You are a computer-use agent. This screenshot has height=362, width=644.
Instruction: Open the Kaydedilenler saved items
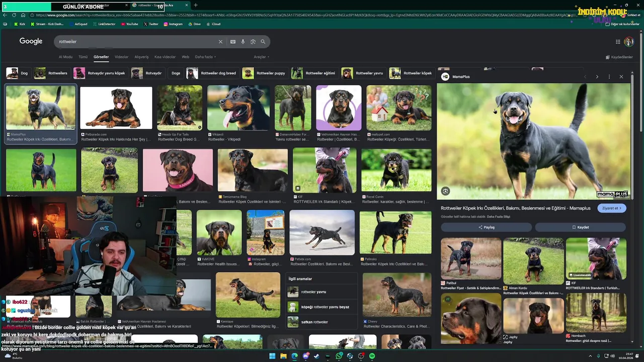pyautogui.click(x=619, y=57)
